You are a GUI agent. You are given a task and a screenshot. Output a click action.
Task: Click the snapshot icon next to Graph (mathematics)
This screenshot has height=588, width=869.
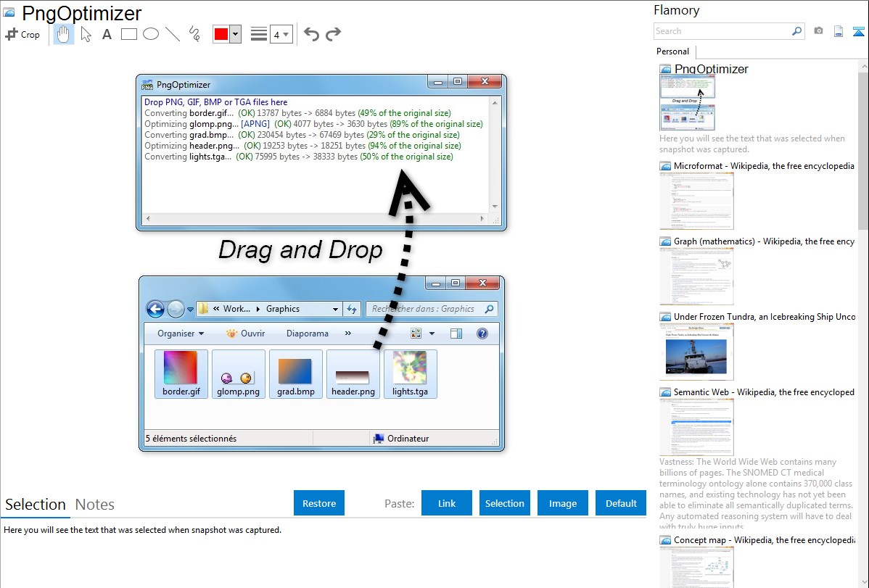pos(665,241)
